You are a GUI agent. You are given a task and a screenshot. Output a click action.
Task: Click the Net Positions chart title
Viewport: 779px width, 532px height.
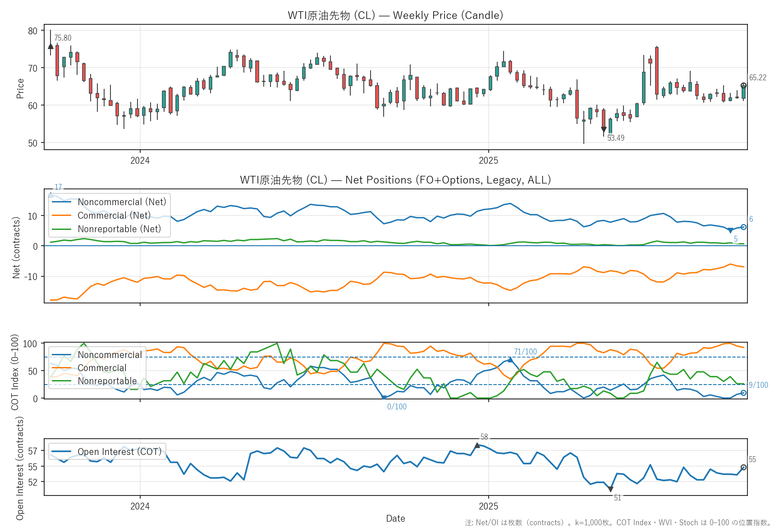tap(395, 180)
